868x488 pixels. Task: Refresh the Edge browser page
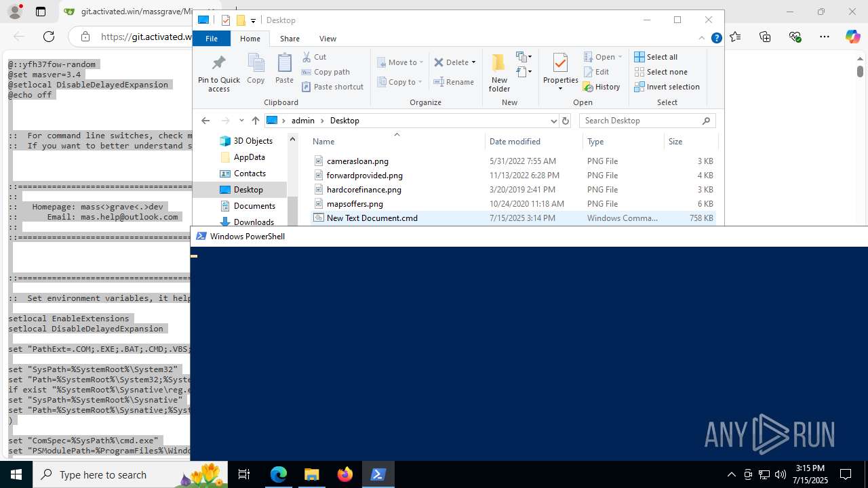(x=49, y=37)
